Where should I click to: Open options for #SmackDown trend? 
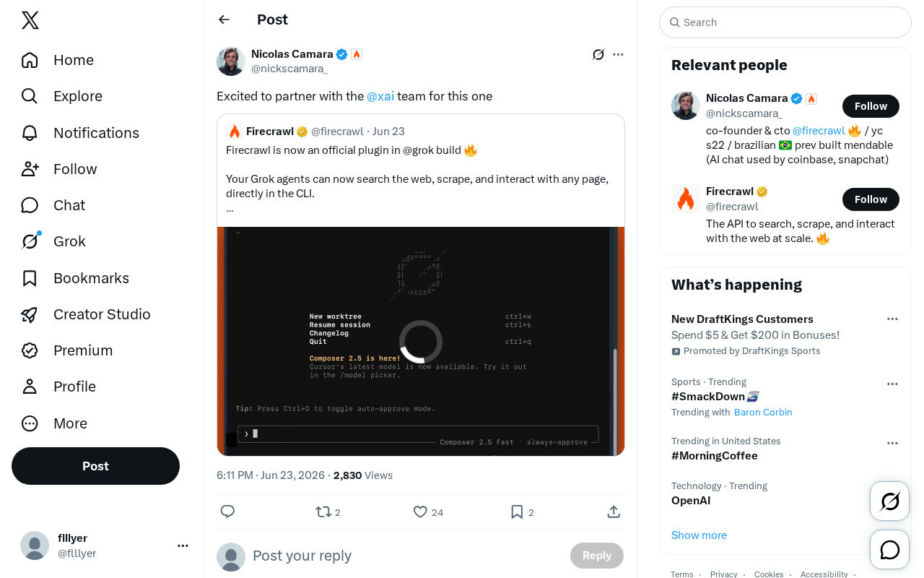pos(892,384)
